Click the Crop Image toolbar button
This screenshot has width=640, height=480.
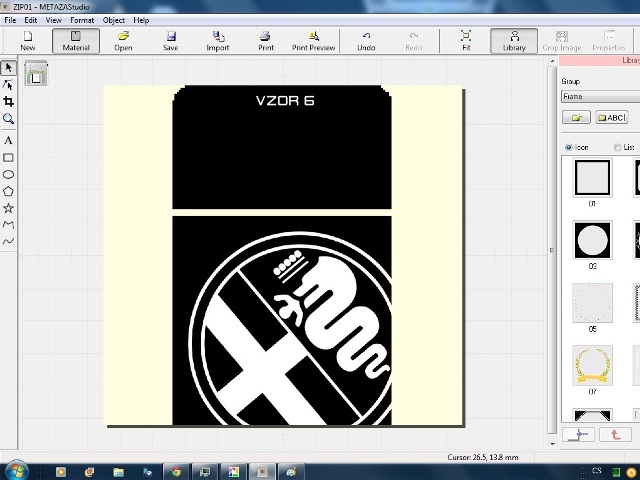click(x=562, y=41)
